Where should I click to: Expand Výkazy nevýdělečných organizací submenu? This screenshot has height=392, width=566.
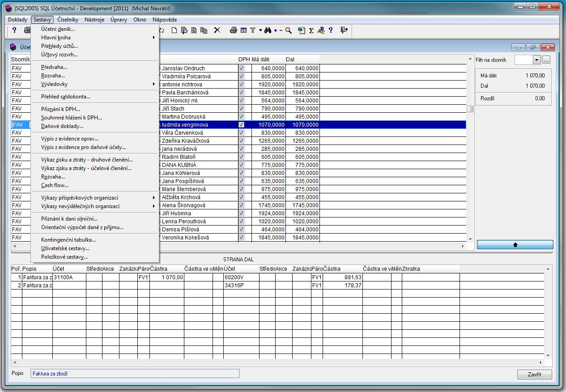[95, 206]
